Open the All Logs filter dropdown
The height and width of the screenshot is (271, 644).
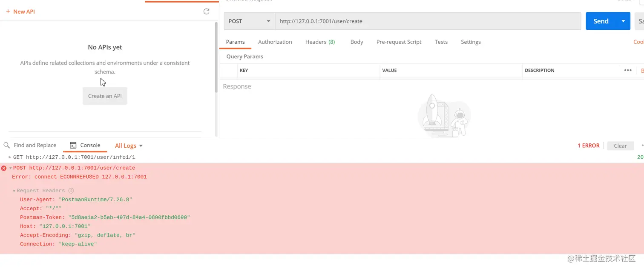coord(129,145)
